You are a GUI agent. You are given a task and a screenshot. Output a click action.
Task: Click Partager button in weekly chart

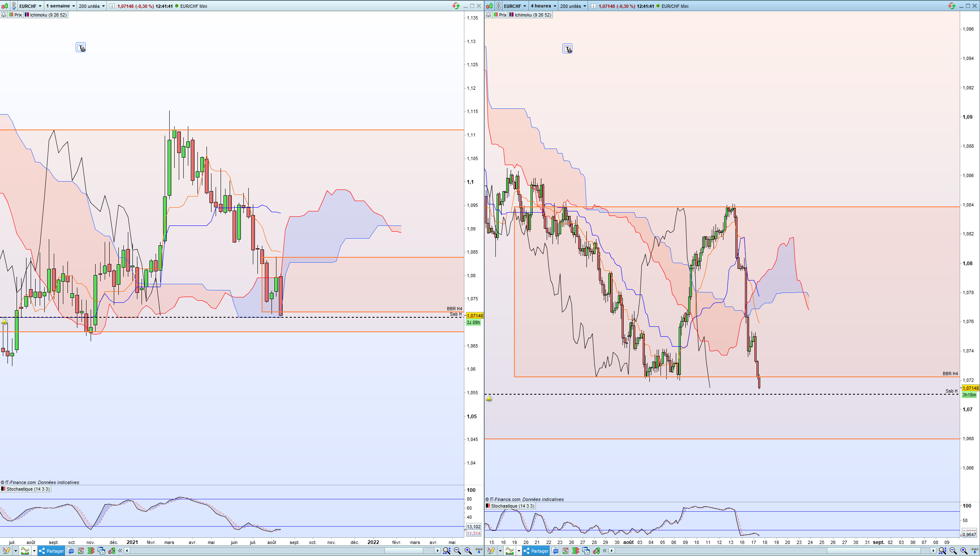coord(51,551)
